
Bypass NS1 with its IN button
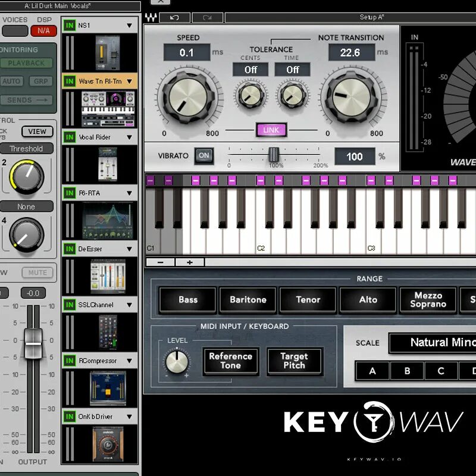[x=70, y=25]
